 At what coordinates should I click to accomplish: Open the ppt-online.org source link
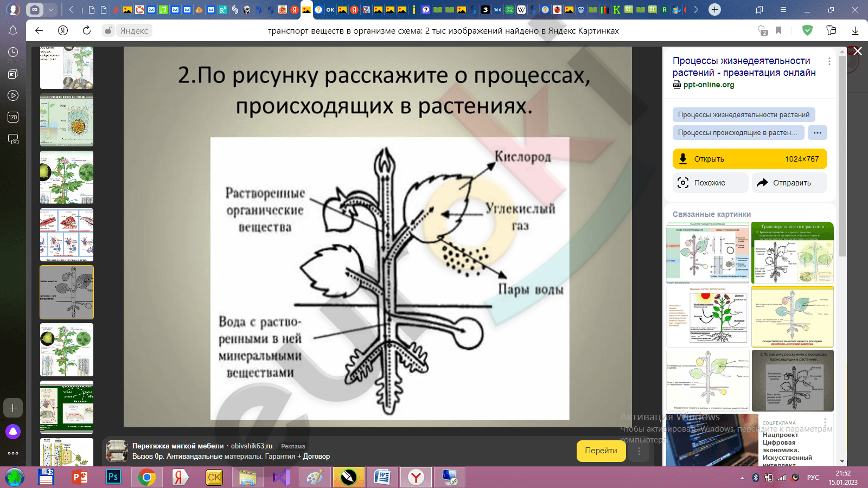coord(709,85)
